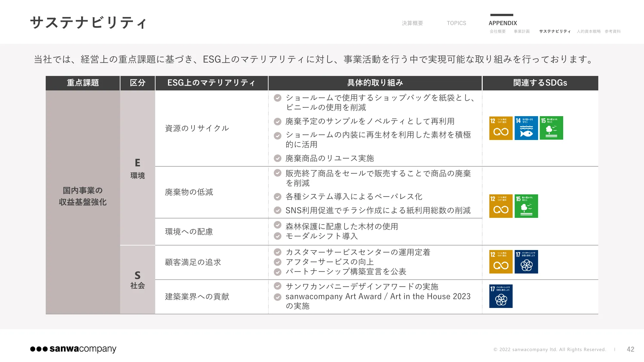Click SDG 15 icon in waste reduction row

pos(526,206)
